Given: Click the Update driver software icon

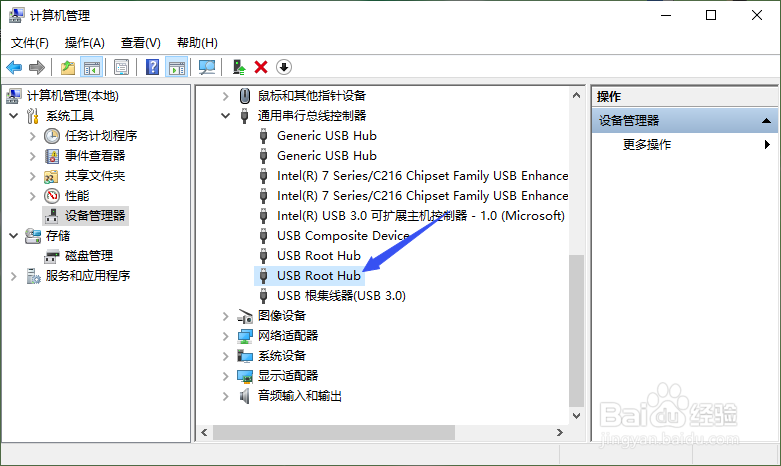Looking at the screenshot, I should point(239,67).
